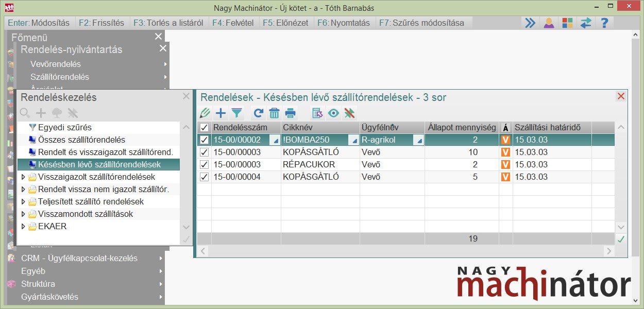
Task: Click the F3: Törlés a listáról button
Action: pyautogui.click(x=168, y=23)
